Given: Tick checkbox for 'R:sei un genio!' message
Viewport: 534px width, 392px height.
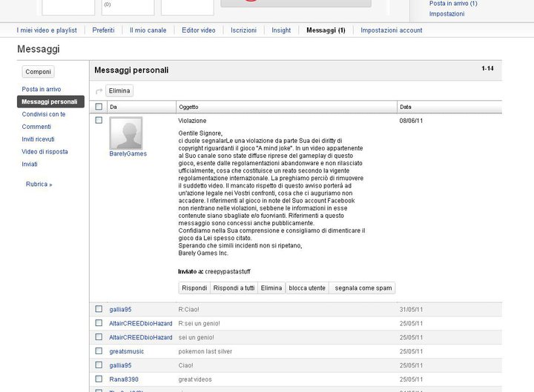Looking at the screenshot, I should point(99,323).
